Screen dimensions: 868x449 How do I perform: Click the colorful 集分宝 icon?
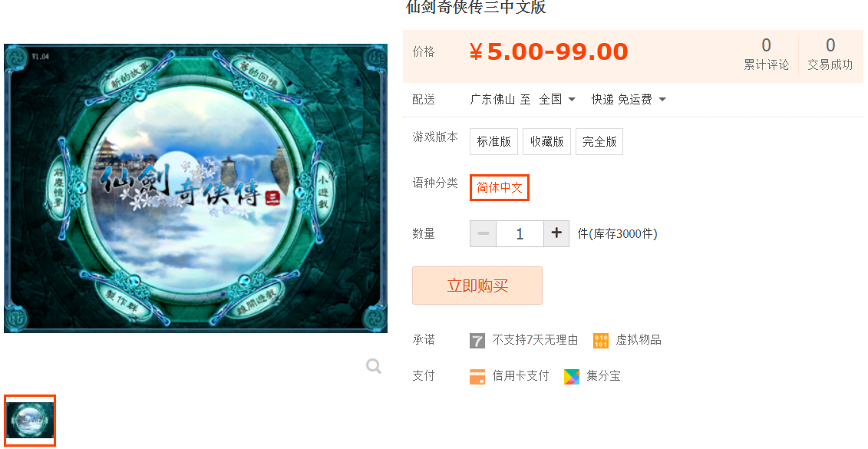572,377
